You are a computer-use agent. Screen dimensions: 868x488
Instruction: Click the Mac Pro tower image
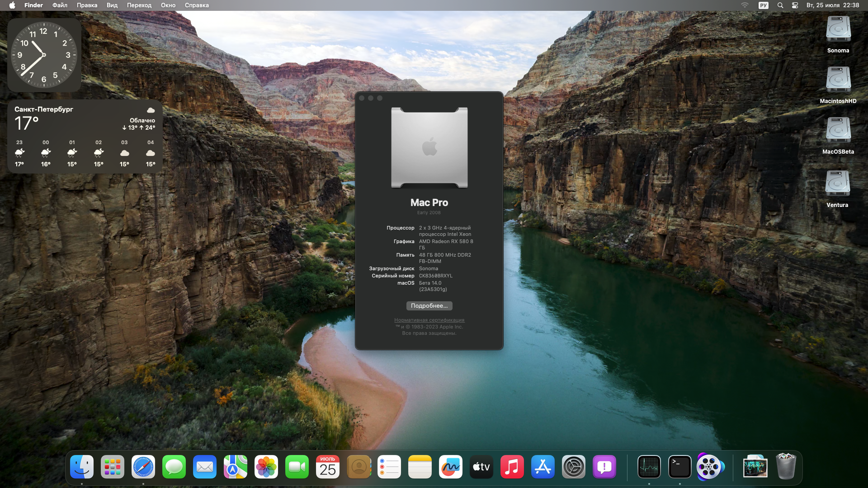coord(429,148)
